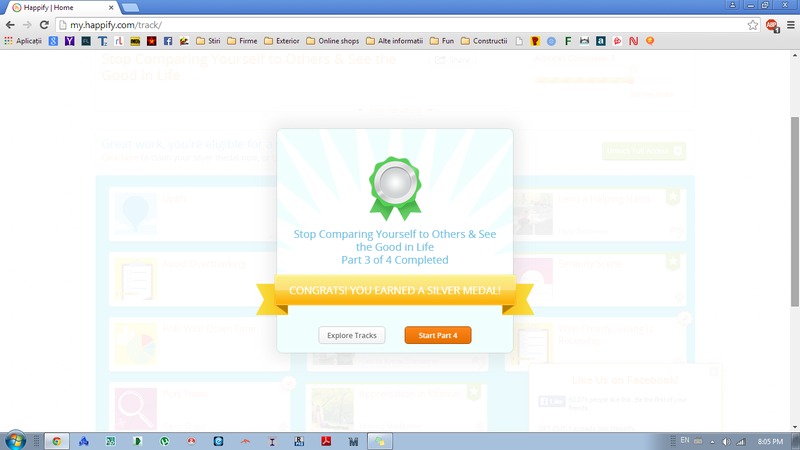Reload the Happify page
Image resolution: width=800 pixels, height=450 pixels.
coord(44,24)
